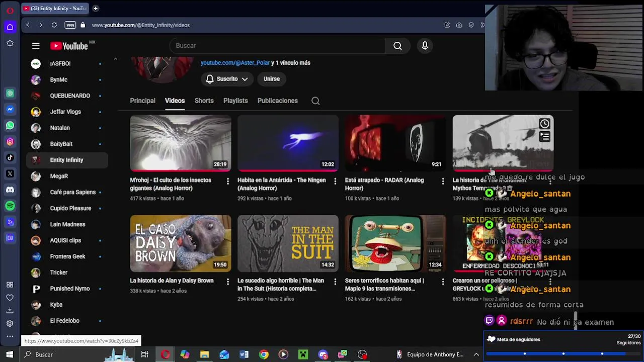Open Frontera Geek subscription
Image resolution: width=644 pixels, height=362 pixels.
tap(66, 256)
